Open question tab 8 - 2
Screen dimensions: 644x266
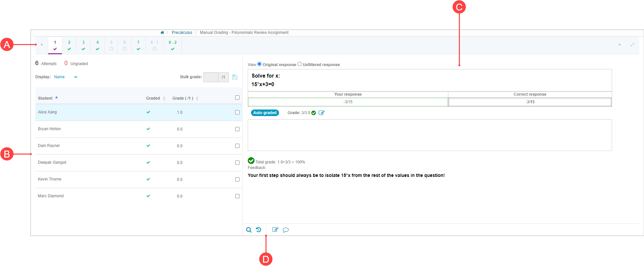(x=173, y=45)
